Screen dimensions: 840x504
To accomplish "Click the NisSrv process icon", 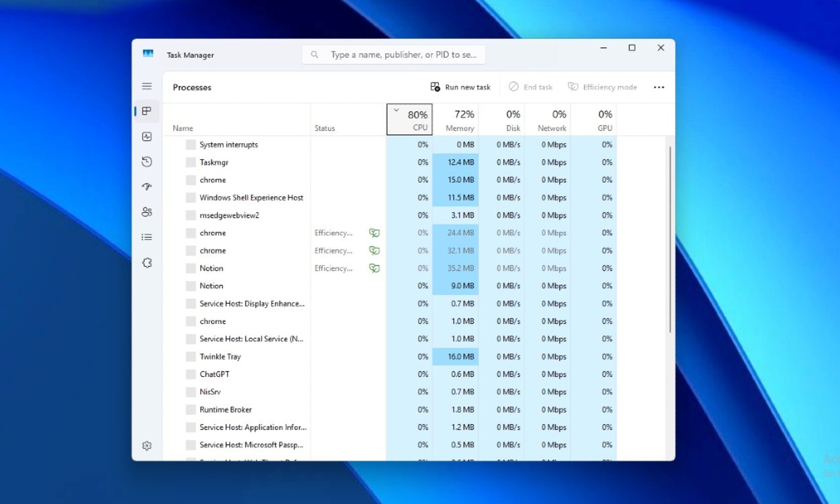I will point(191,392).
